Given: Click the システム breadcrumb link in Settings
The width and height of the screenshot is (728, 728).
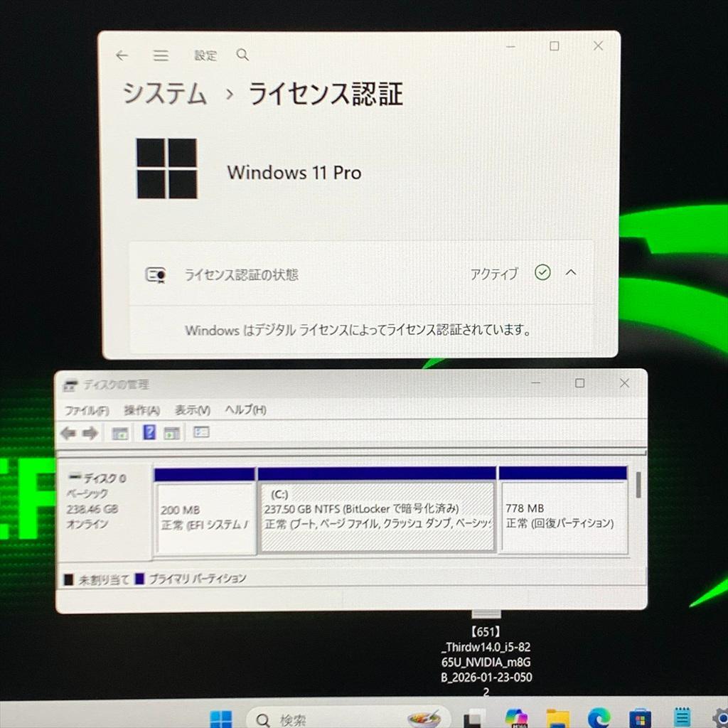Looking at the screenshot, I should click(164, 95).
